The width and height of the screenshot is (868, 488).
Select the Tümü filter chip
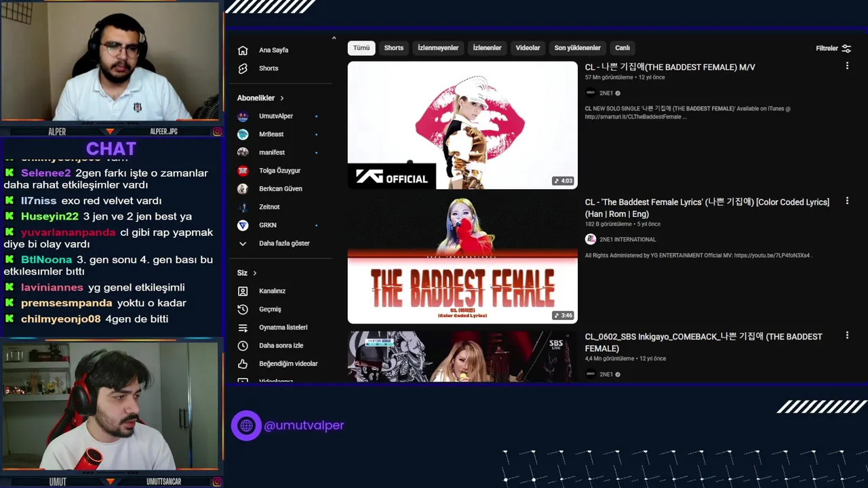(x=361, y=48)
